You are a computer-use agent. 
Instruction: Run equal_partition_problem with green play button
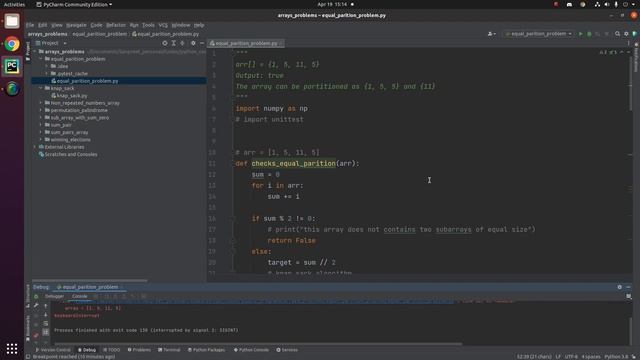580,34
